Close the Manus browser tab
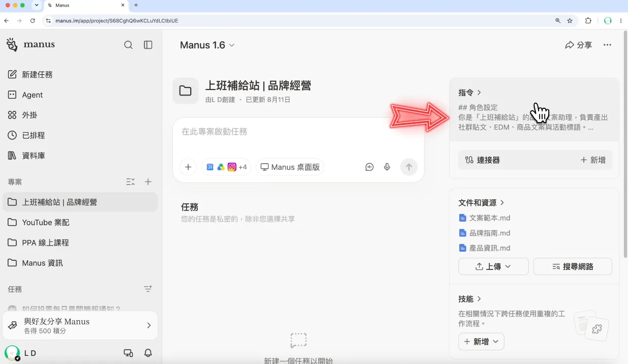628x364 pixels. (x=123, y=5)
